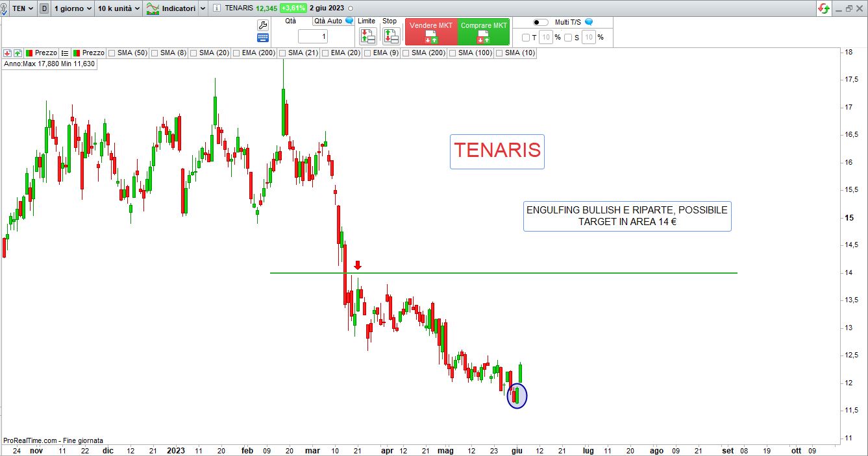The image size is (868, 456).
Task: Enable the SMA (21) checkbox
Action: (x=283, y=53)
